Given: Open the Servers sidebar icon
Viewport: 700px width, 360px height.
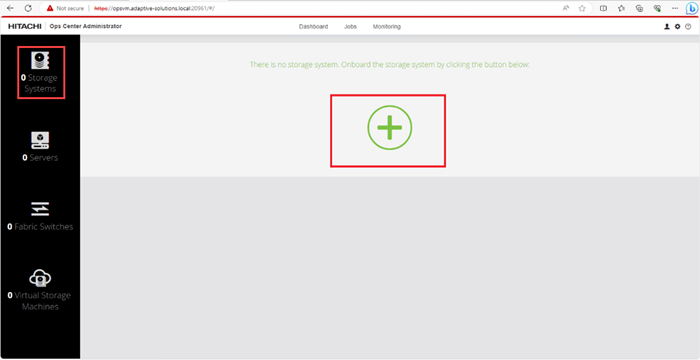Looking at the screenshot, I should point(40,140).
